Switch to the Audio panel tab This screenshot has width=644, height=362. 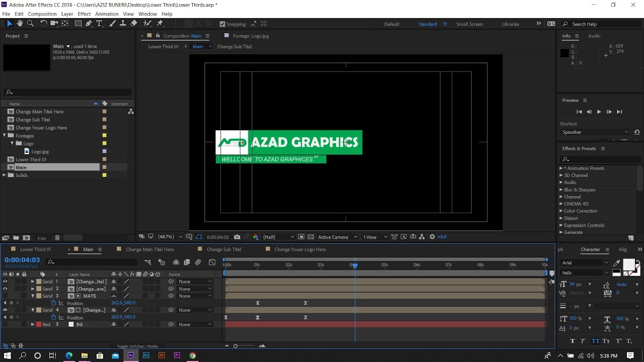[x=594, y=36]
